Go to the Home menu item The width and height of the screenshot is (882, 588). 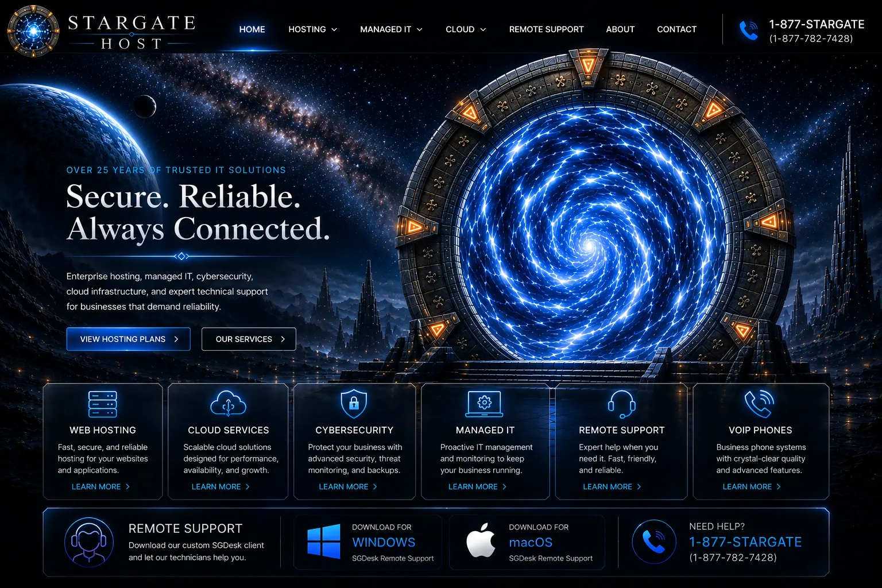[x=252, y=29]
